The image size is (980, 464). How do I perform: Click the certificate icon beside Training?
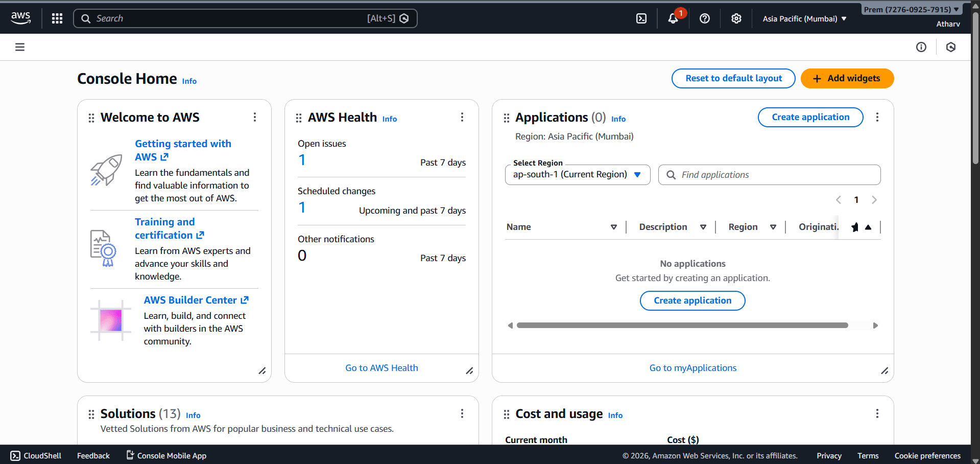pos(103,248)
